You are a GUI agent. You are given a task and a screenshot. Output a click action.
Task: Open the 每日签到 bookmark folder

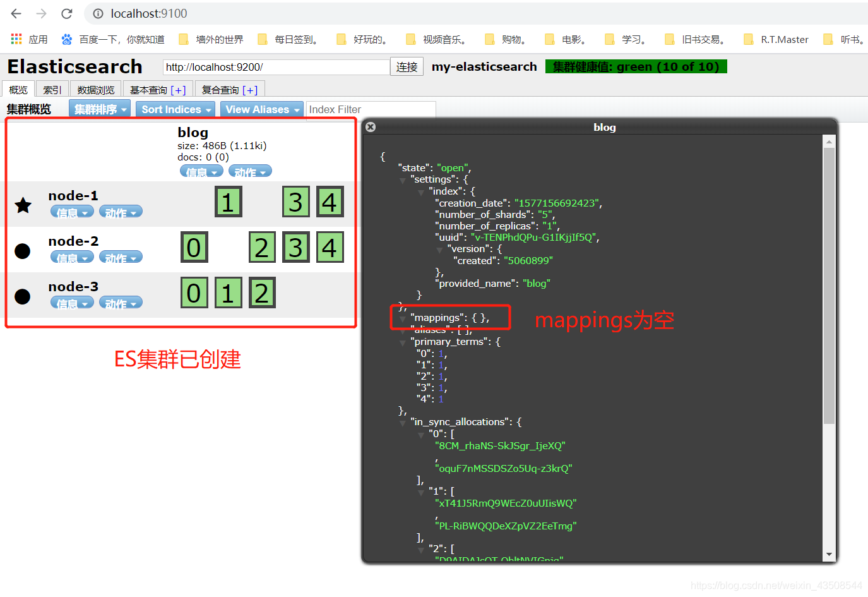(290, 39)
